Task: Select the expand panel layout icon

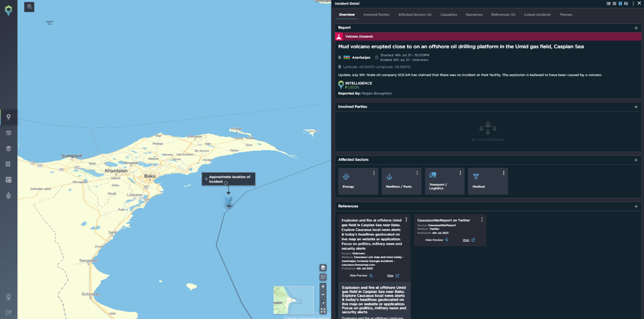Action: [x=626, y=3]
